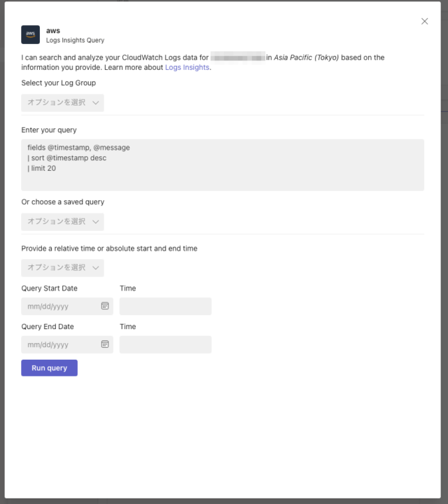Open the Logs Insights link
Screen dimensions: 448x504
(187, 67)
